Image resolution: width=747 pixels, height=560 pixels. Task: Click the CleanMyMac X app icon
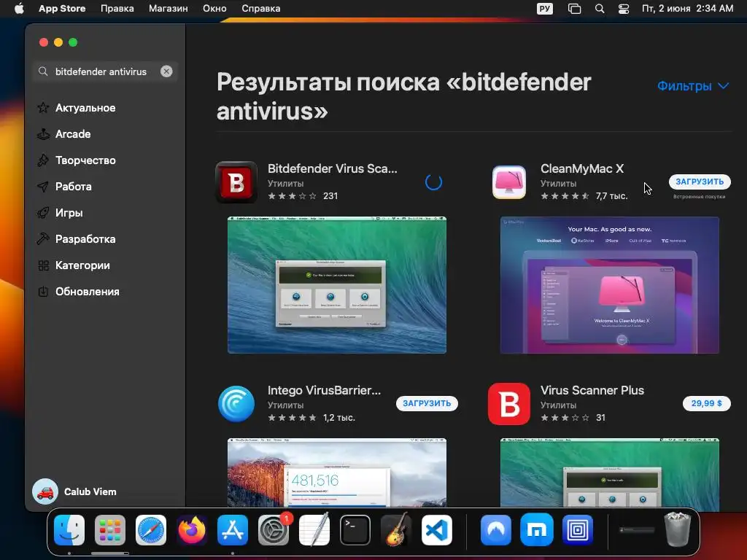coord(509,182)
